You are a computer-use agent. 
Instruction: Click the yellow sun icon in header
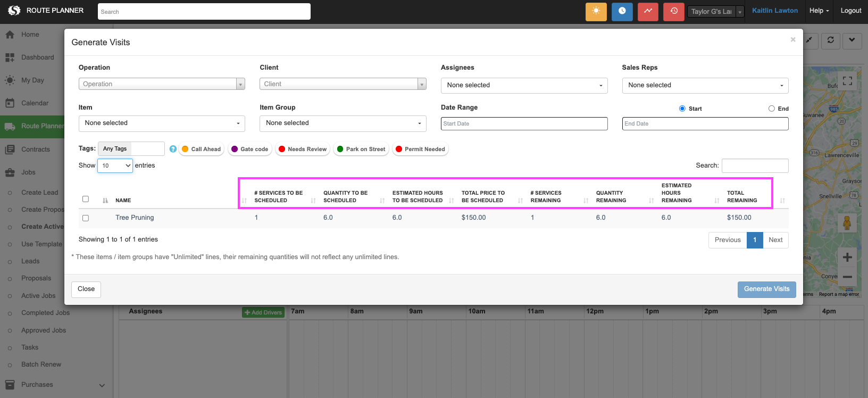point(596,11)
